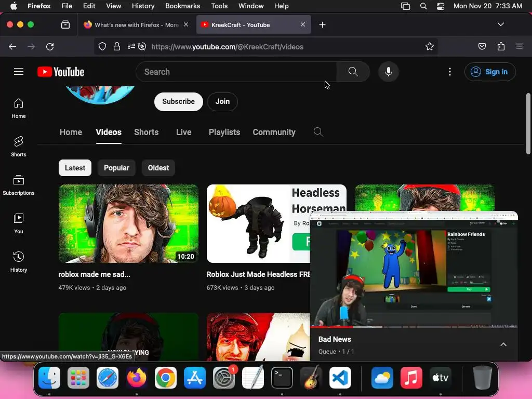The width and height of the screenshot is (532, 399).
Task: Reload the page in Firefox
Action: [50, 46]
